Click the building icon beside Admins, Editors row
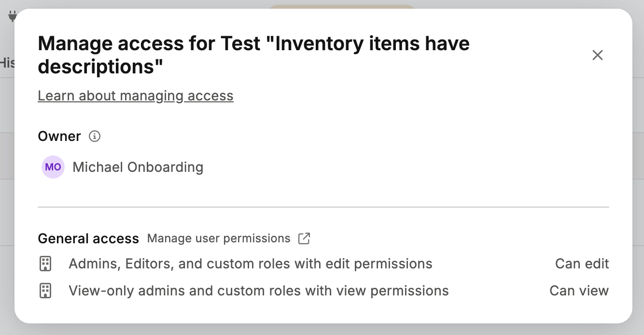The width and height of the screenshot is (644, 335). (x=45, y=264)
